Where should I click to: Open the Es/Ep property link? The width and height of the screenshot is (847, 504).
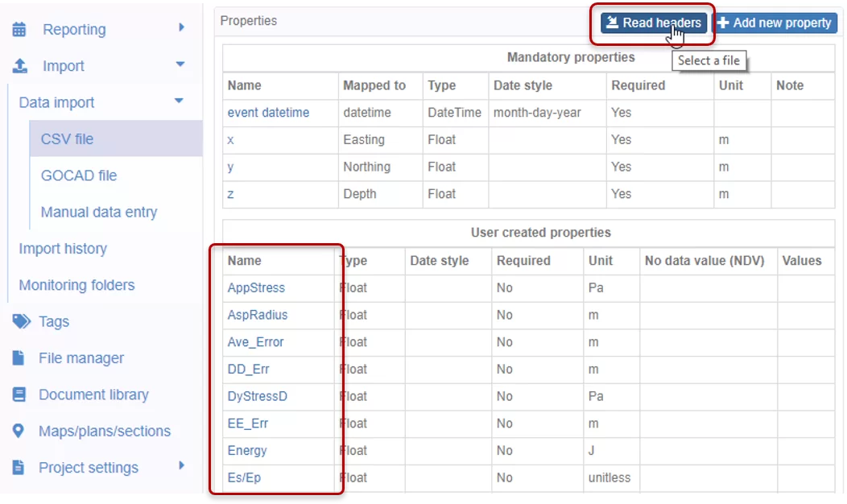tap(244, 478)
